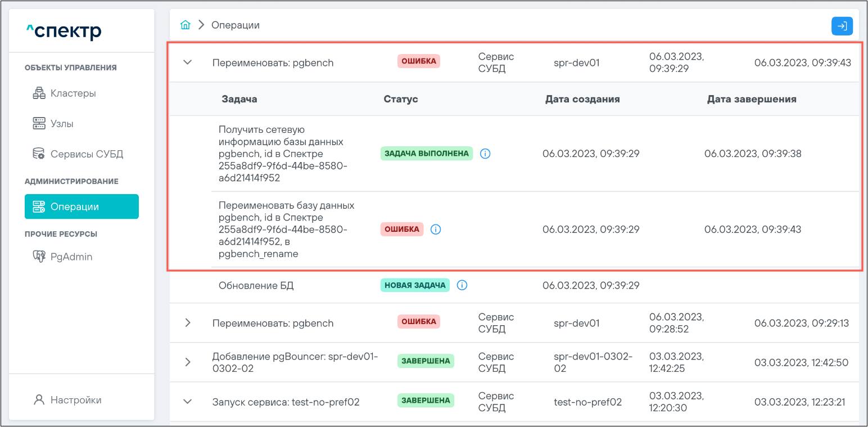Click the Спектр logo

[x=64, y=31]
